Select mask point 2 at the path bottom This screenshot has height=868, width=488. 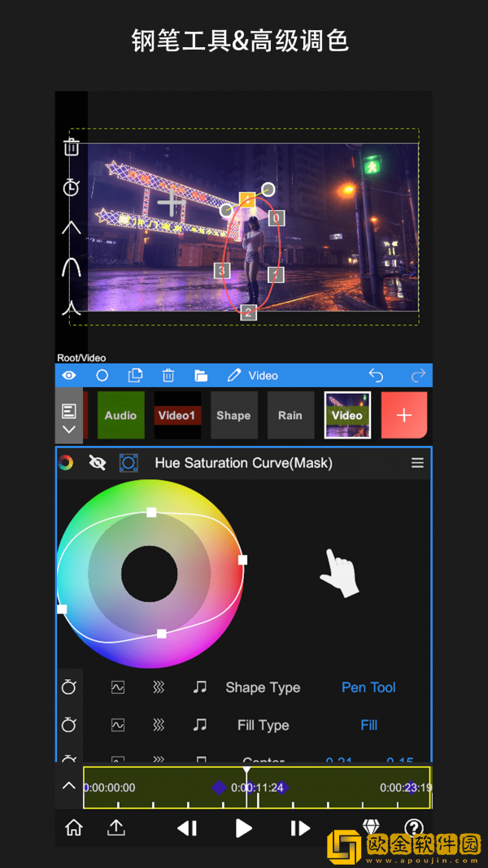click(248, 312)
